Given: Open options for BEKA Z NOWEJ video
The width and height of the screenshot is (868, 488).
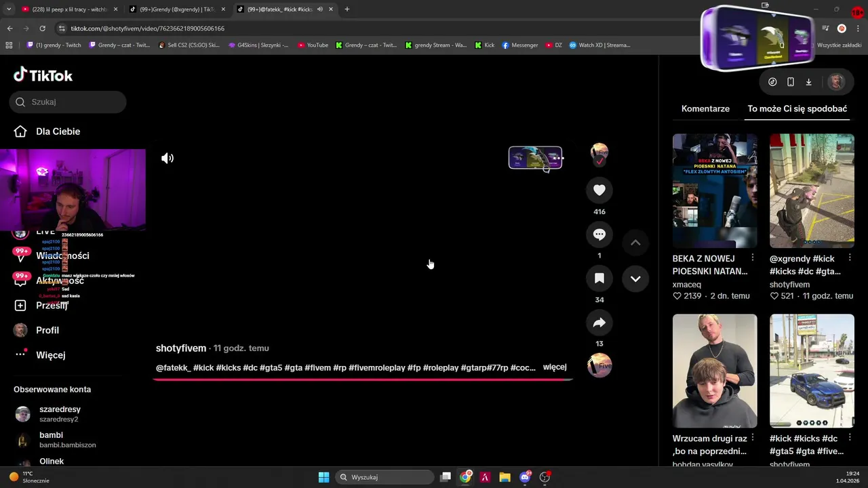Looking at the screenshot, I should tap(753, 258).
